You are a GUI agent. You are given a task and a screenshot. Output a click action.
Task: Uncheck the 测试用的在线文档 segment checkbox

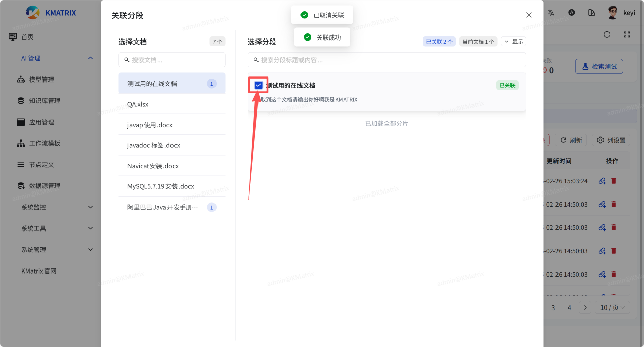[259, 85]
